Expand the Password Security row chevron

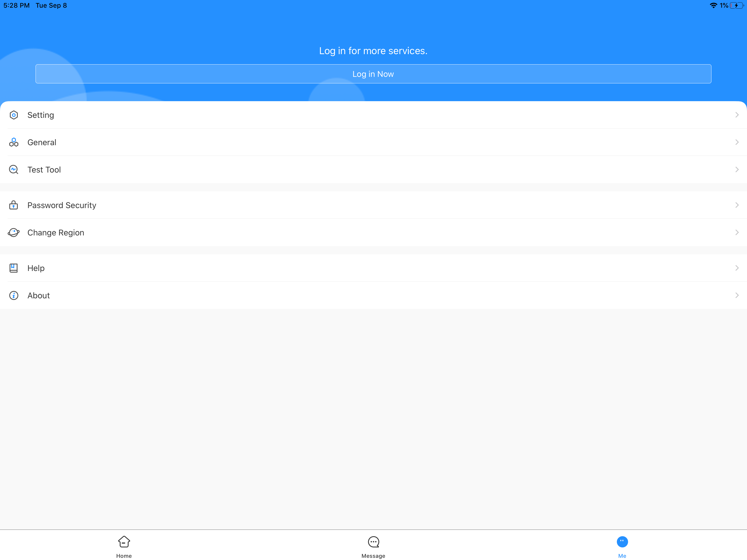coord(737,205)
